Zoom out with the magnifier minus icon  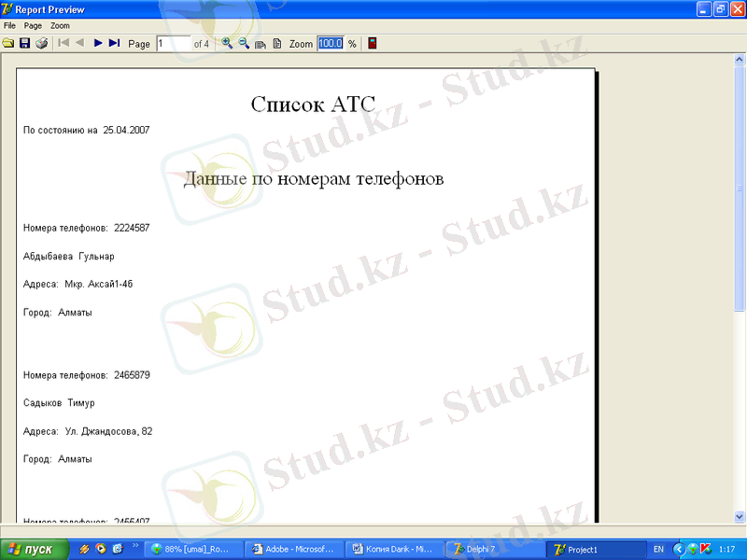pos(244,43)
